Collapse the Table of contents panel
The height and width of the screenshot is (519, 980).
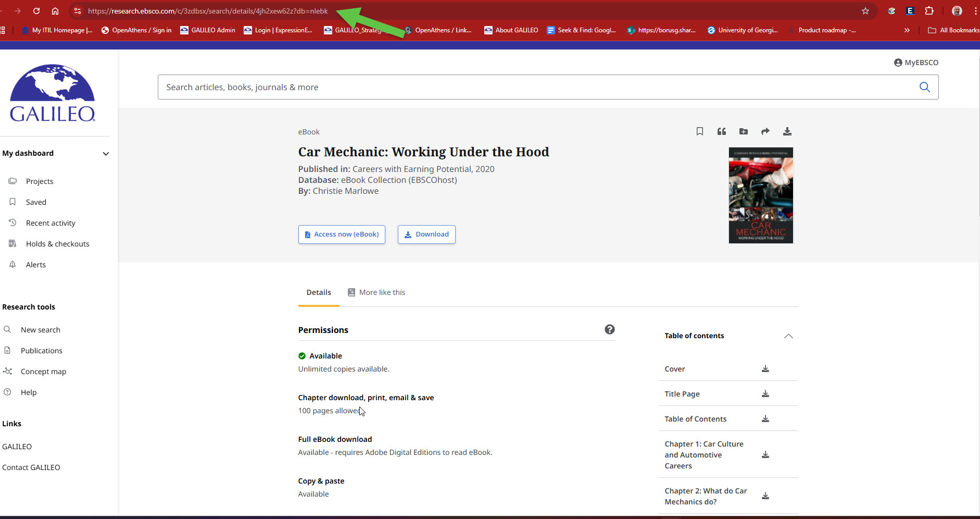[x=788, y=336]
